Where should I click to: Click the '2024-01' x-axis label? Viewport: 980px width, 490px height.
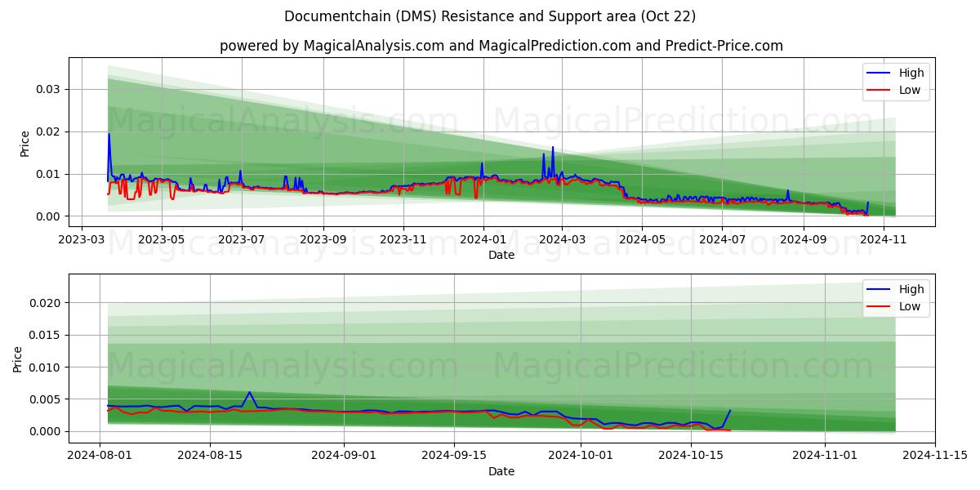483,239
